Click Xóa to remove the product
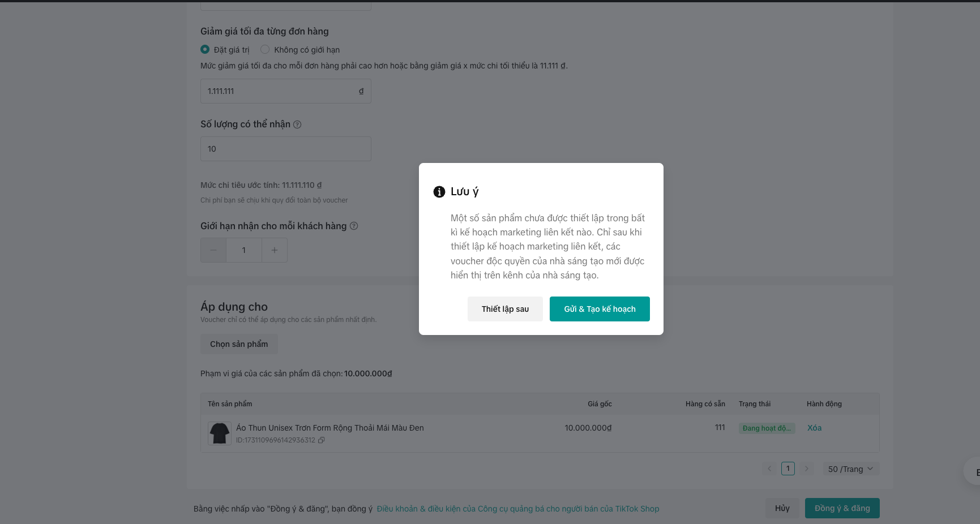980x524 pixels. click(x=814, y=428)
